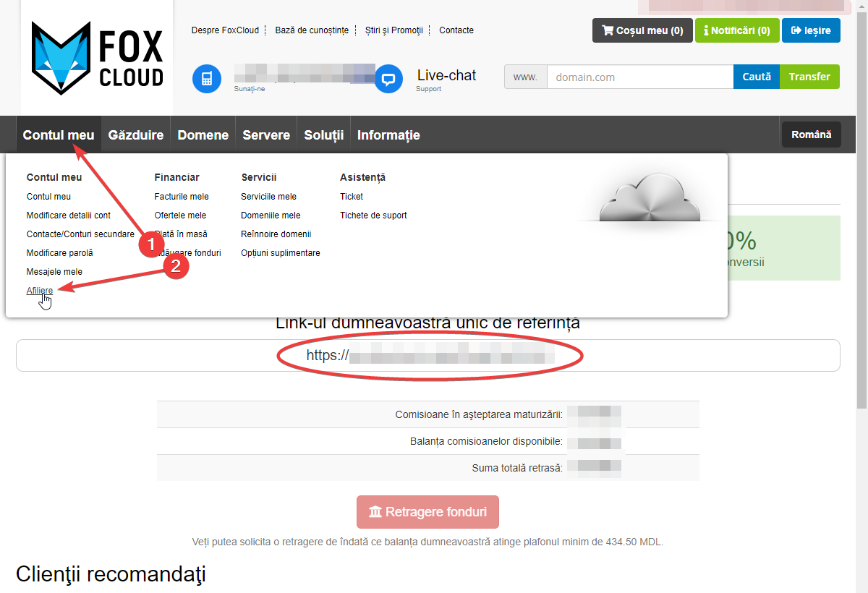868x593 pixels.
Task: Expand the Găzduire menu
Action: (136, 135)
